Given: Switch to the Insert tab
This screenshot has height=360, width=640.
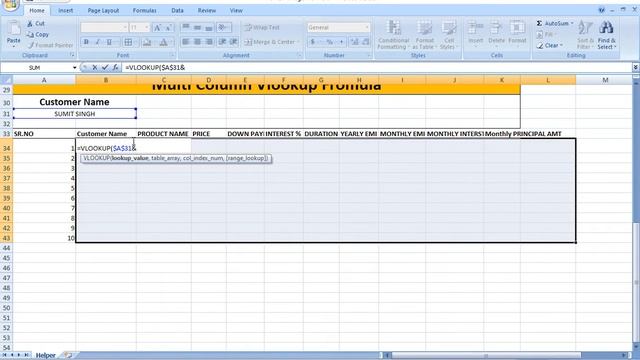Looking at the screenshot, I should (x=65, y=10).
